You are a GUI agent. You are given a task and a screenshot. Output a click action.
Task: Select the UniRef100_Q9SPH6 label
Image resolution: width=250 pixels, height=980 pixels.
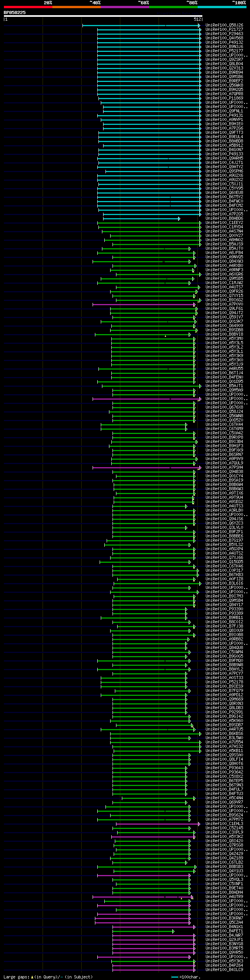[224, 171]
